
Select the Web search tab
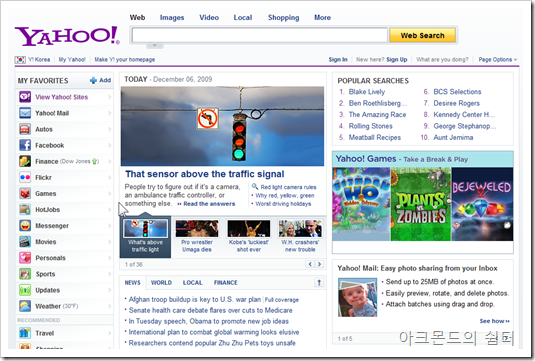(x=137, y=17)
